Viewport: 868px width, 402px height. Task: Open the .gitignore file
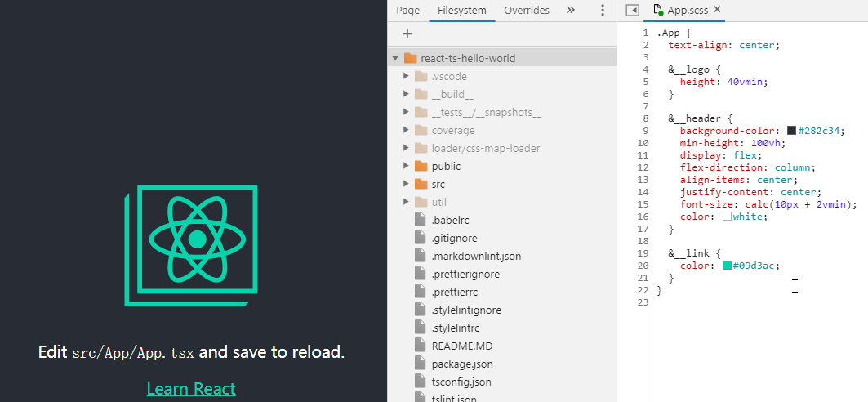coord(455,238)
